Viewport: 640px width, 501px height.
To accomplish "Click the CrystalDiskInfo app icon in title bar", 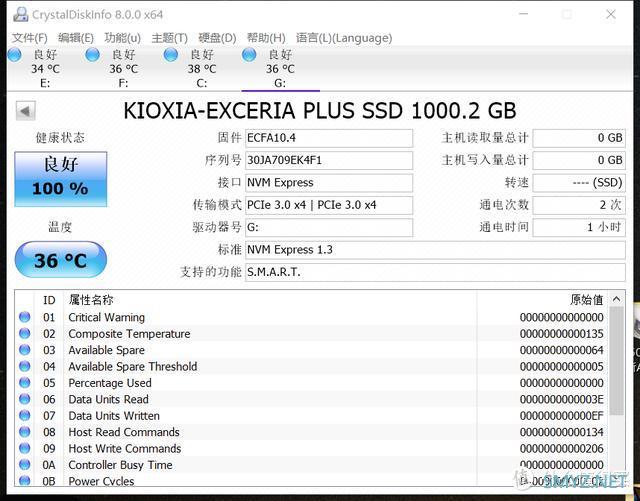I will (x=20, y=15).
